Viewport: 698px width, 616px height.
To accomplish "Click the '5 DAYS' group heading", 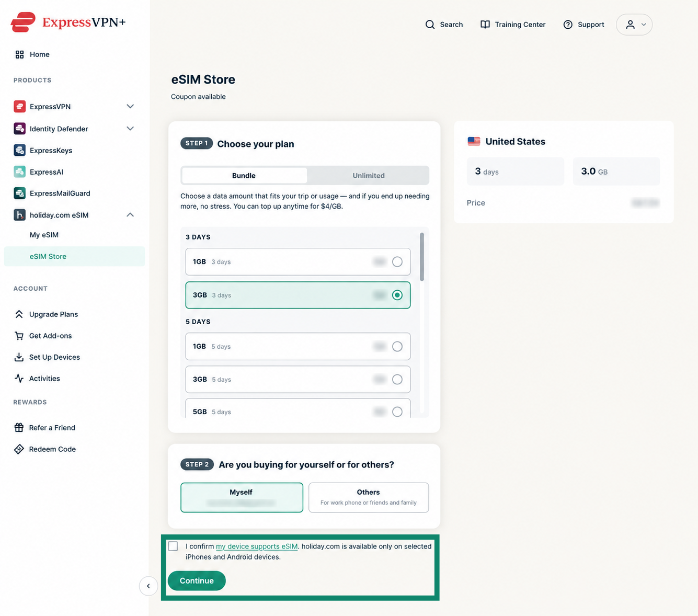I will 198,322.
